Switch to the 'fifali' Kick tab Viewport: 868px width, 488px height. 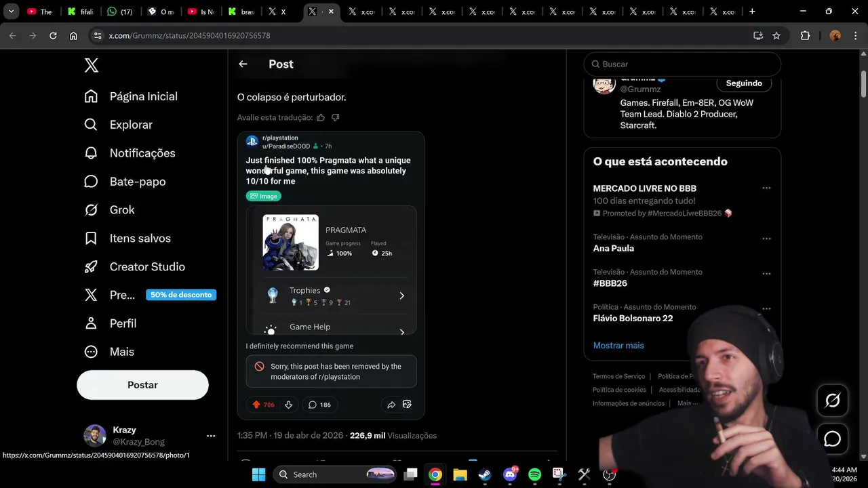[81, 12]
